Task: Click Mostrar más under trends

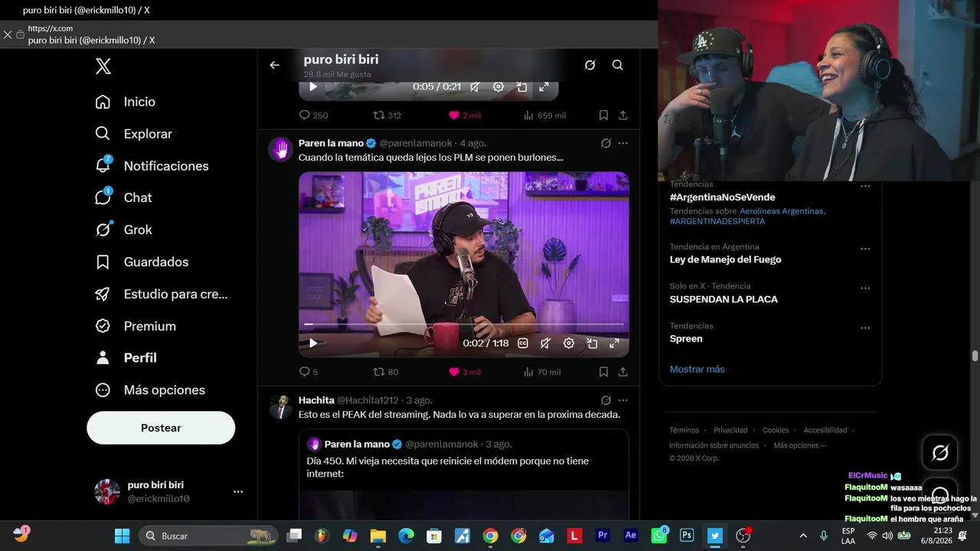Action: 697,369
